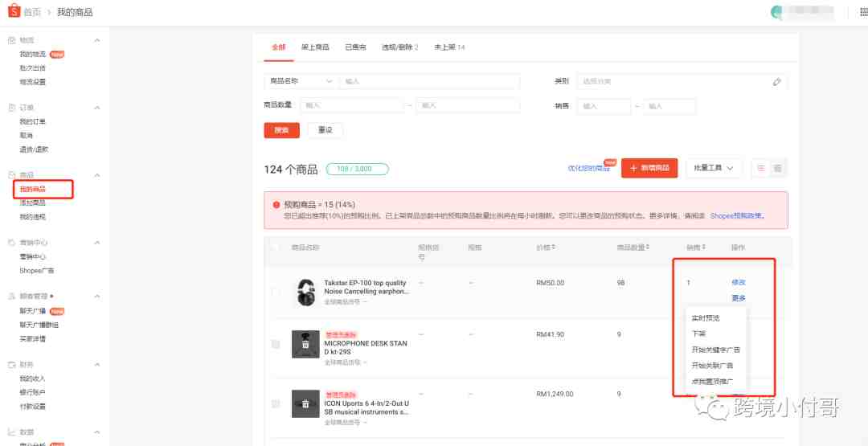
Task: Click the 商品 section icon in sidebar
Action: click(x=11, y=175)
